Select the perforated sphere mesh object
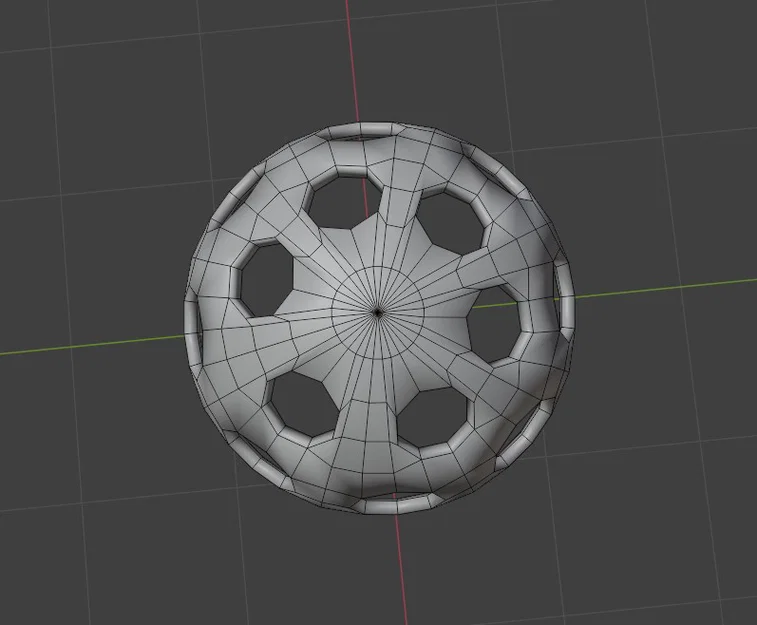 coord(379,318)
